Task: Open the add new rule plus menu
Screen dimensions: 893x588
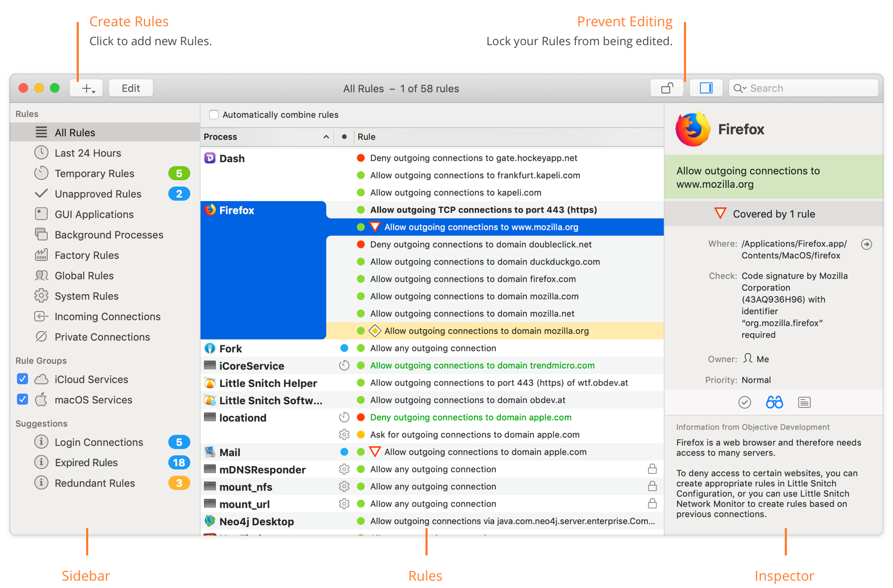Action: [x=86, y=88]
